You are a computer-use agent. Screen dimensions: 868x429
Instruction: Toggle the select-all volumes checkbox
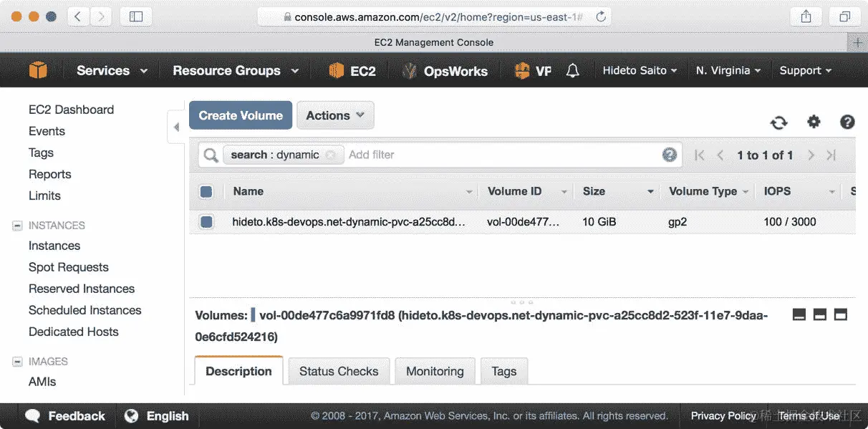click(x=206, y=191)
